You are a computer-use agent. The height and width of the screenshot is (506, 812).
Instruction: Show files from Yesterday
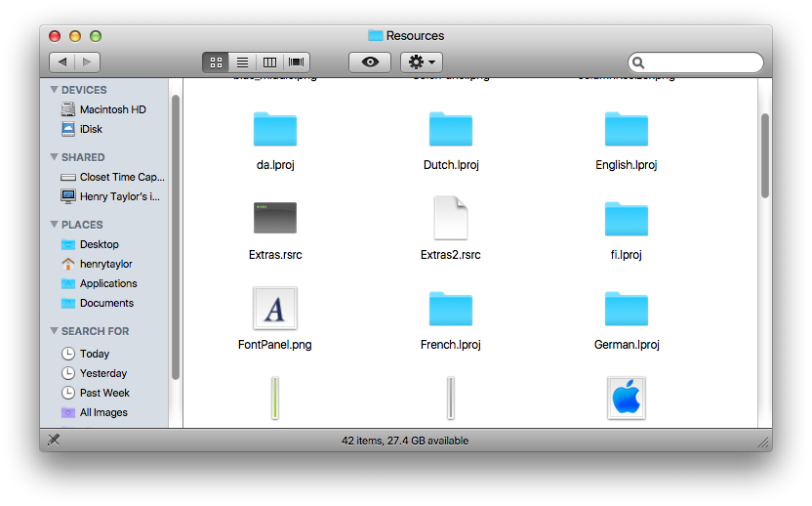95,373
